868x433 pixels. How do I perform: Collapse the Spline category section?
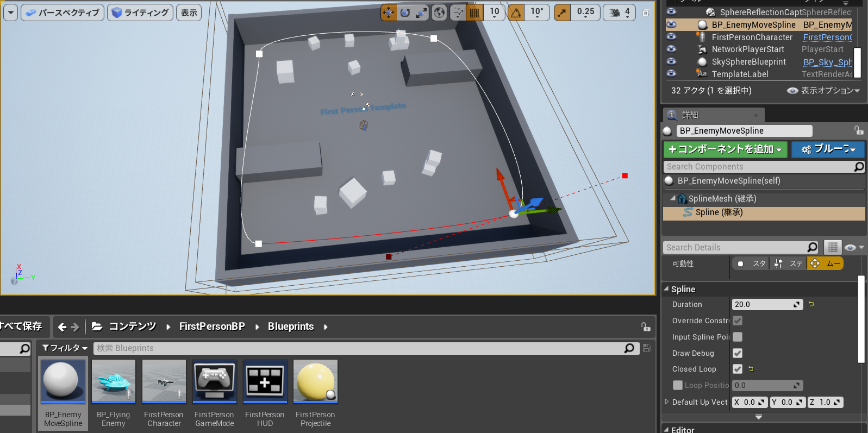(x=666, y=288)
